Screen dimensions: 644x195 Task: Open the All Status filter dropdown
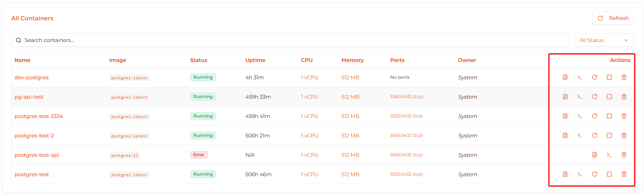[604, 40]
